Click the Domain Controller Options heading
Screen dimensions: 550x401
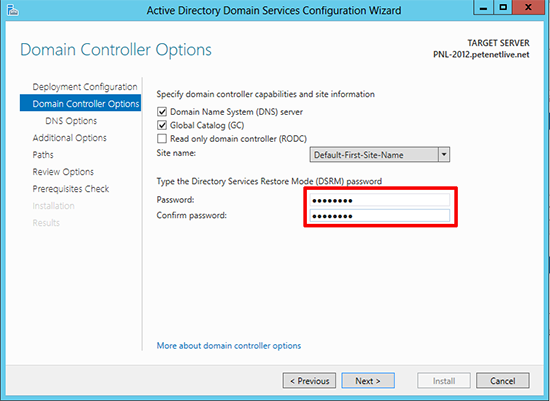pos(116,49)
